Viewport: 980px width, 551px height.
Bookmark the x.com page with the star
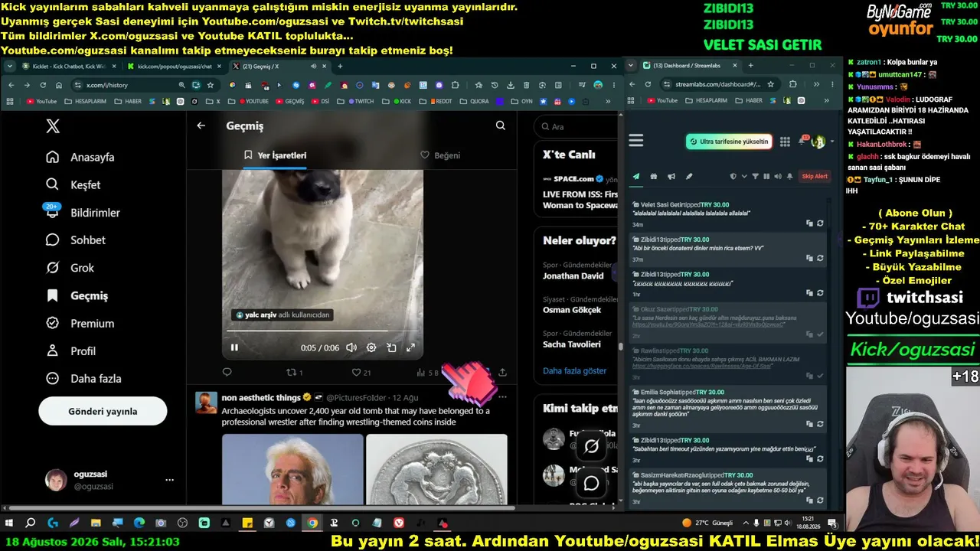(211, 85)
